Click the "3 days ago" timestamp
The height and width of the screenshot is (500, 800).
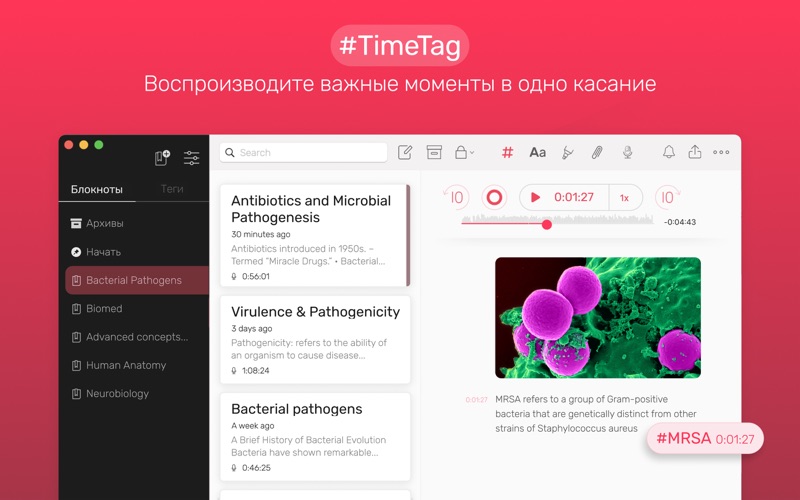pyautogui.click(x=252, y=329)
